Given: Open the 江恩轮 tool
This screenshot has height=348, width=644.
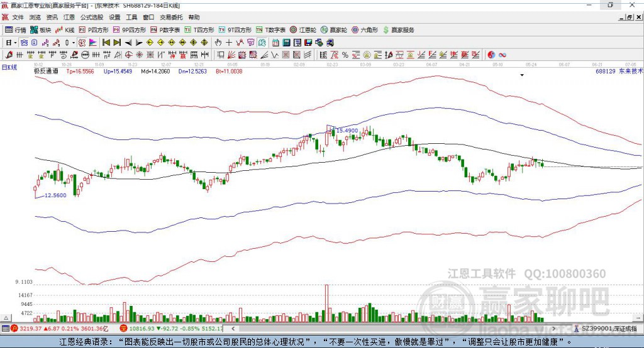Looking at the screenshot, I should coord(303,30).
